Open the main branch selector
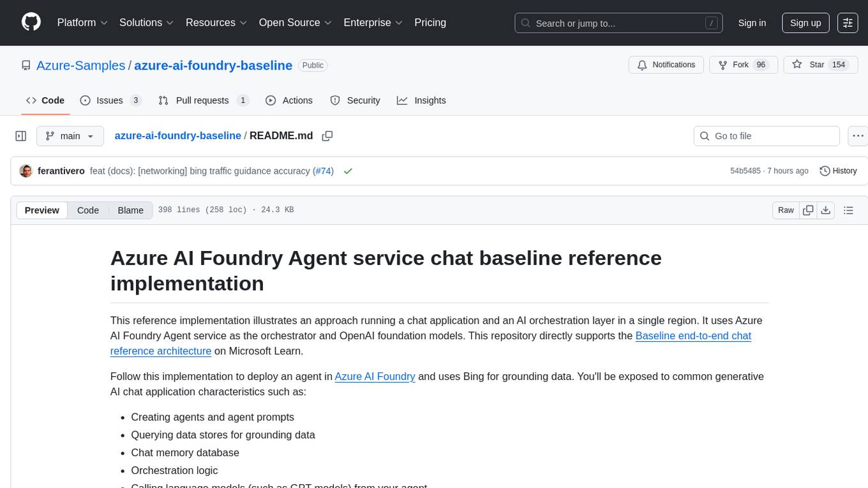868x488 pixels. pyautogui.click(x=70, y=136)
